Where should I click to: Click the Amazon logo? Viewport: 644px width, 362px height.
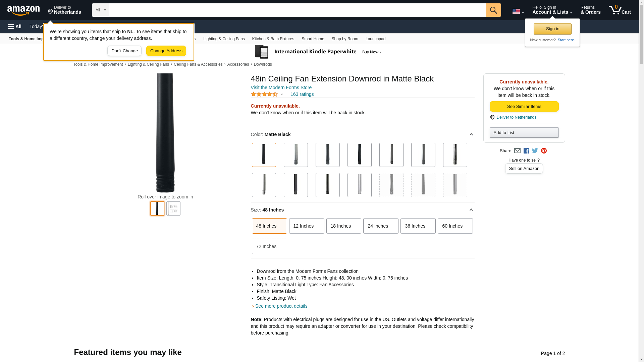tap(23, 10)
